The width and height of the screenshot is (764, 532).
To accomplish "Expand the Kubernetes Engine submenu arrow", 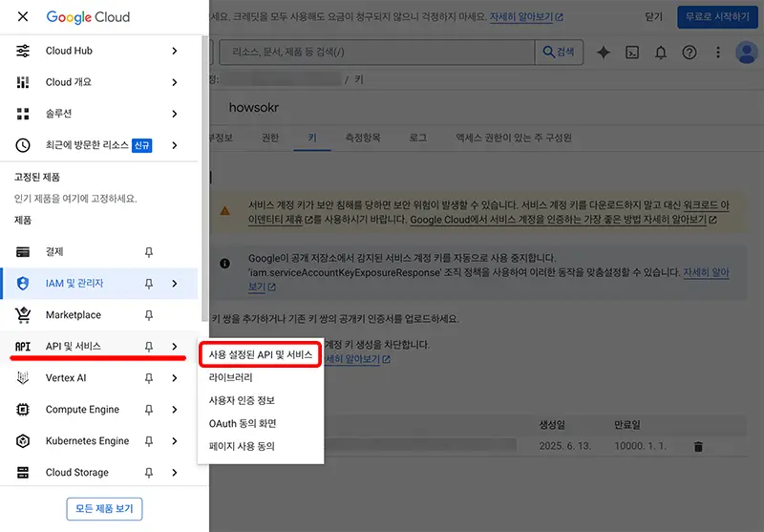I will pos(175,441).
